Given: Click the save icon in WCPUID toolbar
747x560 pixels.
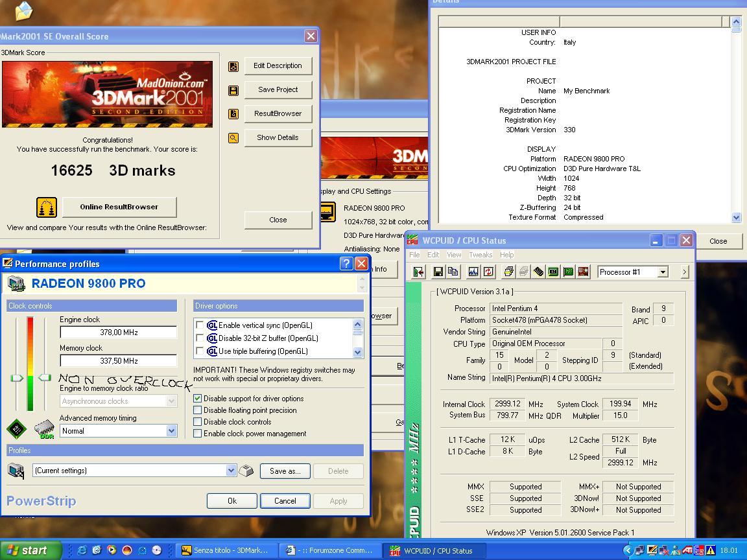Looking at the screenshot, I should pos(438,272).
